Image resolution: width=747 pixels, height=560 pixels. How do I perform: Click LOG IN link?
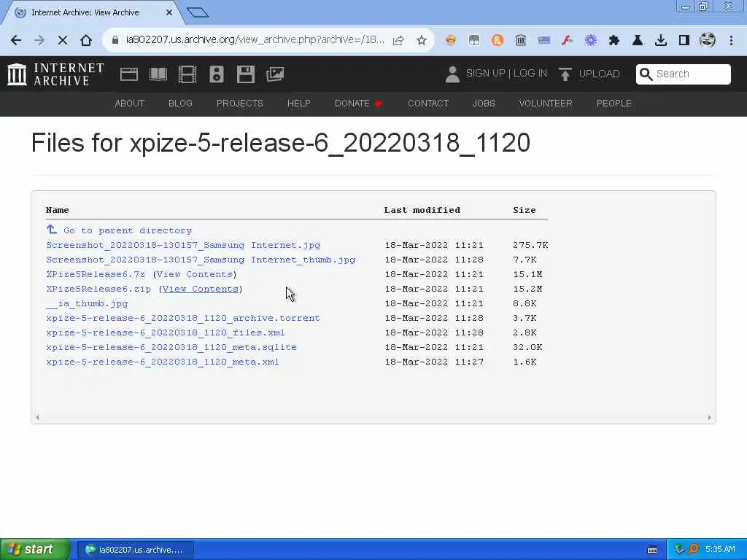click(530, 74)
